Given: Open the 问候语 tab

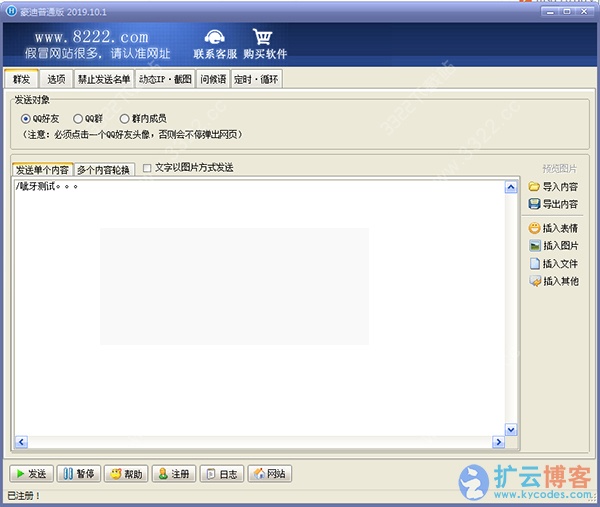Looking at the screenshot, I should (x=213, y=79).
